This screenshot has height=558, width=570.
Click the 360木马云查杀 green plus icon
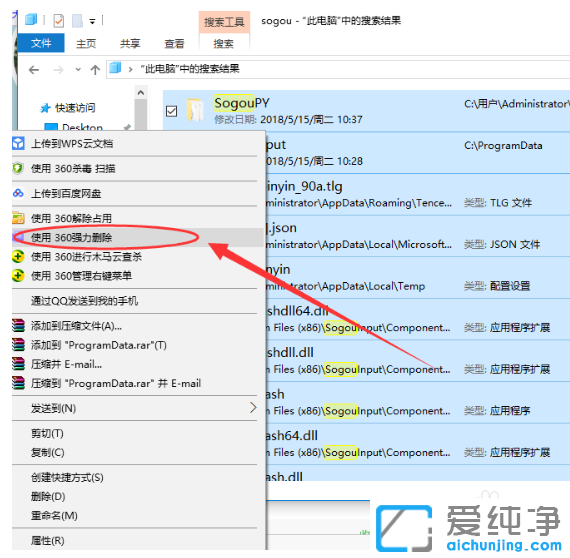pos(18,257)
